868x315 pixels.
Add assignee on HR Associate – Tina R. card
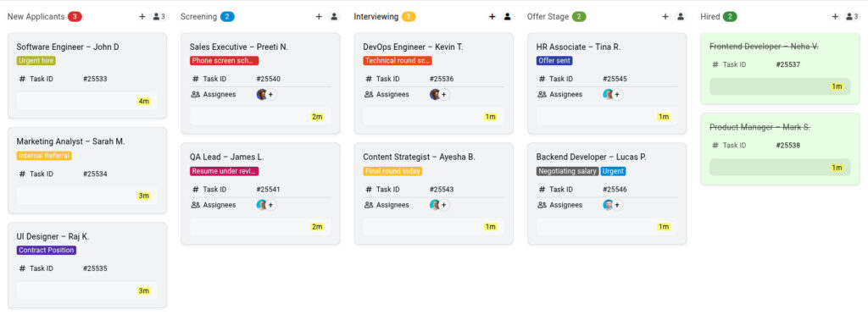click(x=617, y=95)
